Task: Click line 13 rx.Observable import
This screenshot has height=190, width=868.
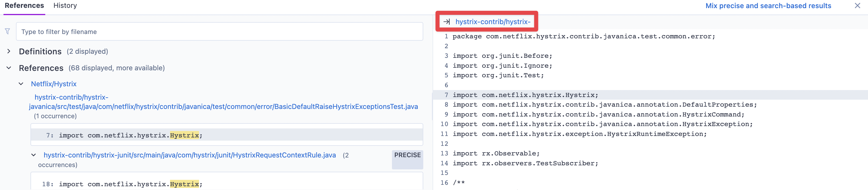Action: pyautogui.click(x=496, y=154)
